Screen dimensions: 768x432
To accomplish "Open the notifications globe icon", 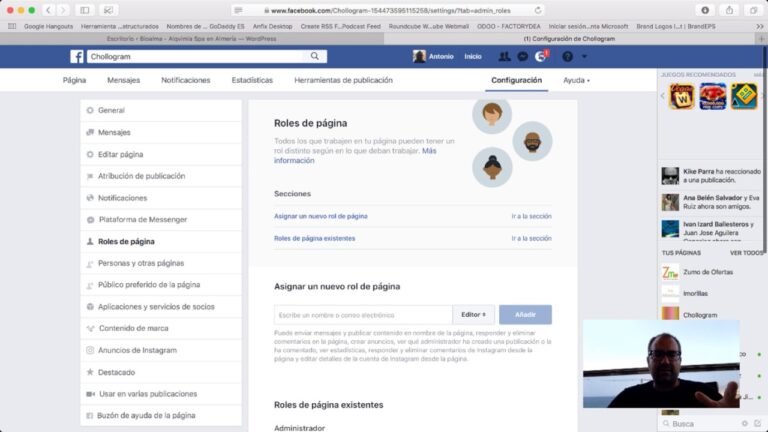I will tap(540, 57).
